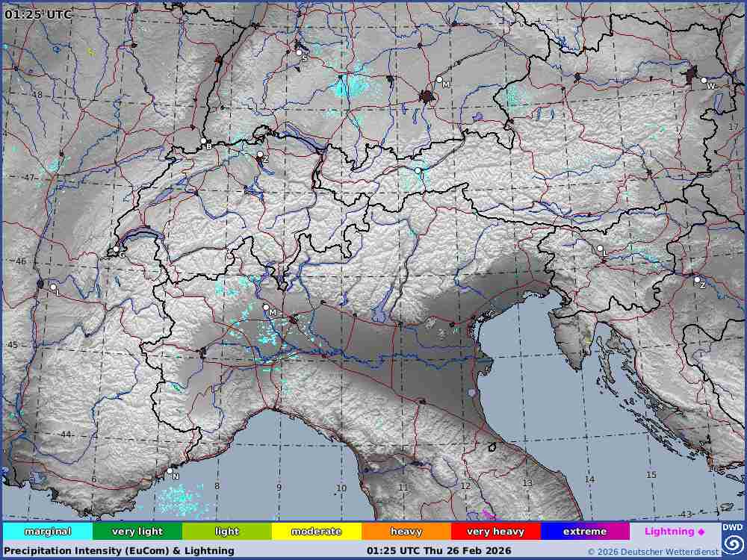Image resolution: width=747 pixels, height=560 pixels.
Task: Select the very light green legend swatch
Action: coord(137,532)
